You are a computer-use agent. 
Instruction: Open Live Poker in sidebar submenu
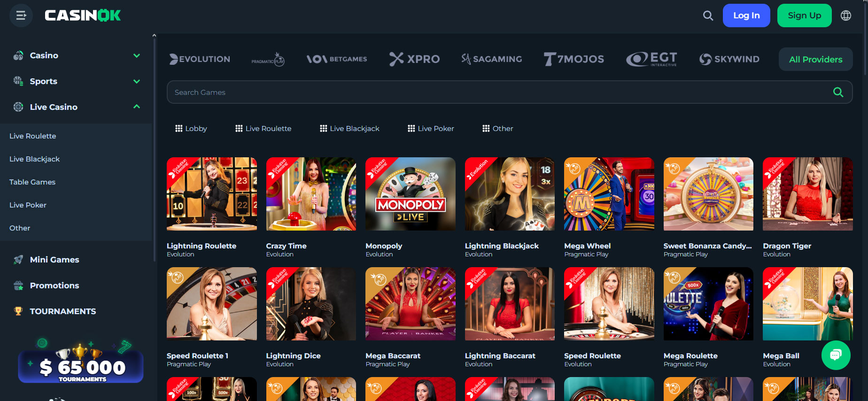coord(28,205)
